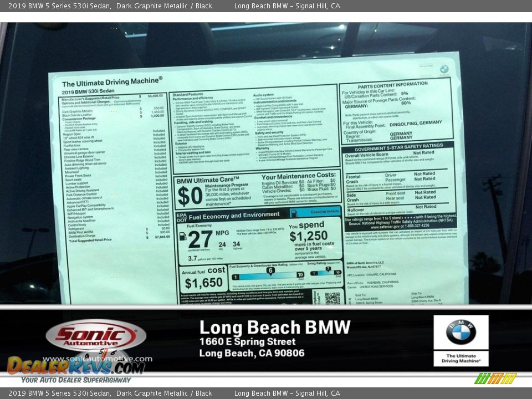Click the top caption 2019 BMW 5 Series 530i Sedan

pos(59,6)
